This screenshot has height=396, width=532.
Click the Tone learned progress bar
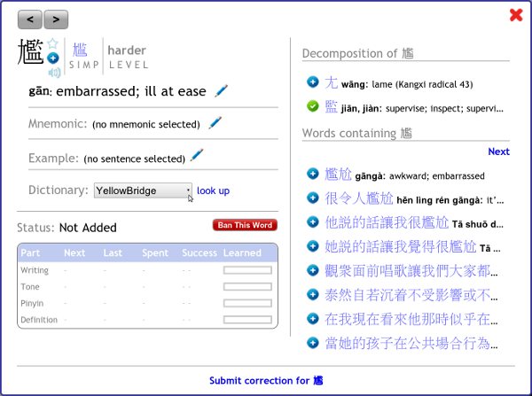[x=247, y=287]
